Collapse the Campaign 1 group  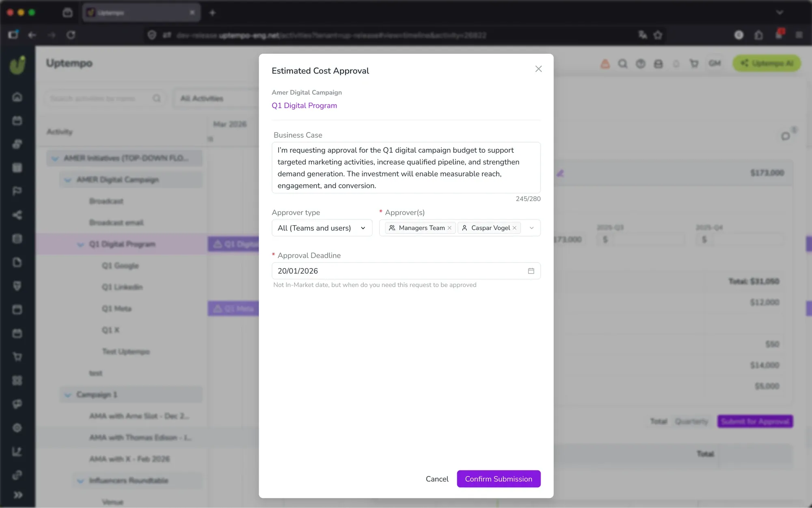(67, 395)
